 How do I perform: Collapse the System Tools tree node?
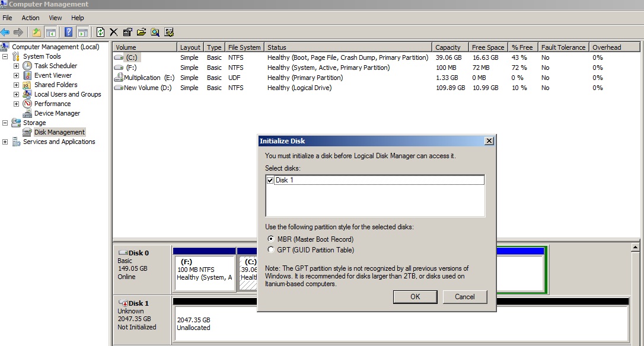coord(5,56)
